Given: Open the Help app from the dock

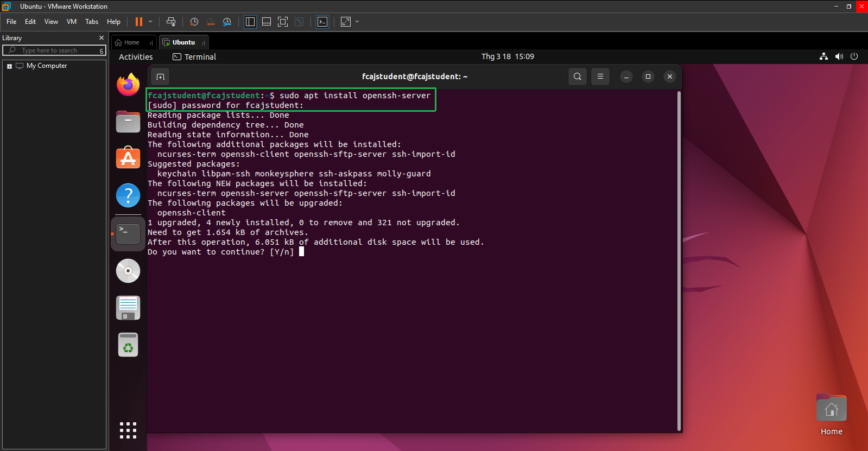Looking at the screenshot, I should tap(128, 195).
